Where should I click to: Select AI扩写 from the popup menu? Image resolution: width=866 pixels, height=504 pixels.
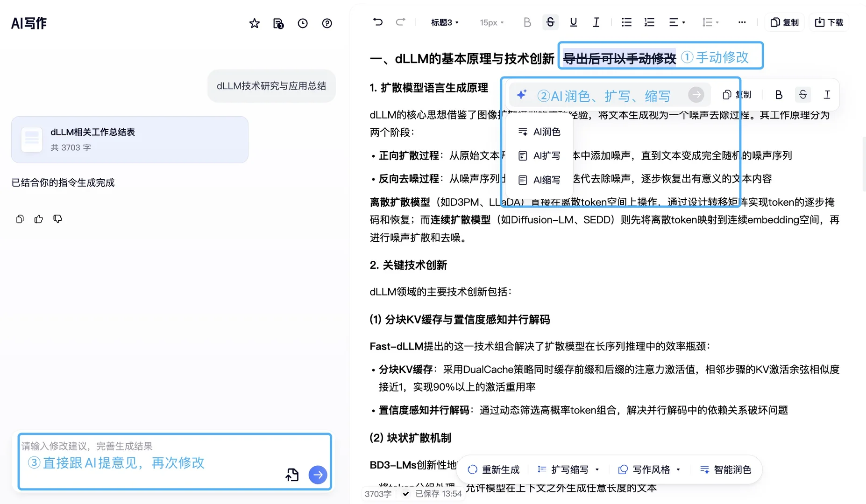[x=539, y=156]
